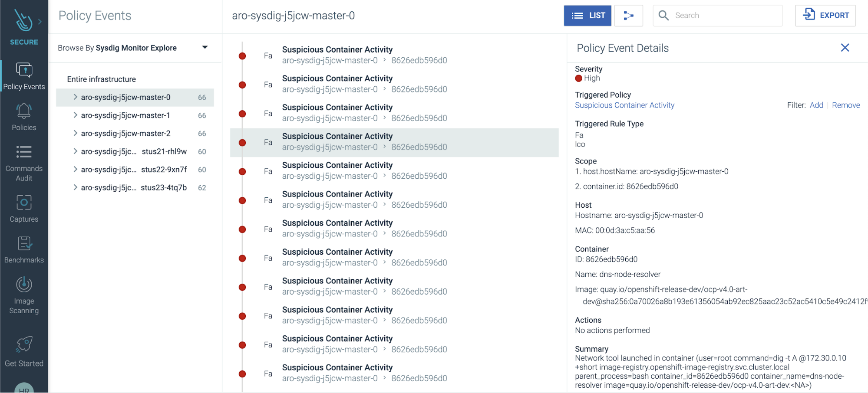Expand aro-sysdig-j5jcw-master-2 tree node
868x393 pixels.
point(75,133)
